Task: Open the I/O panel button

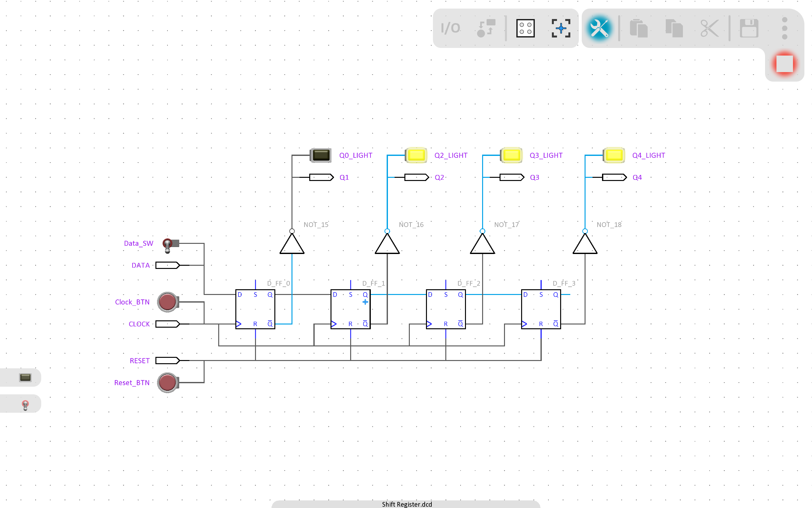Action: pos(450,28)
